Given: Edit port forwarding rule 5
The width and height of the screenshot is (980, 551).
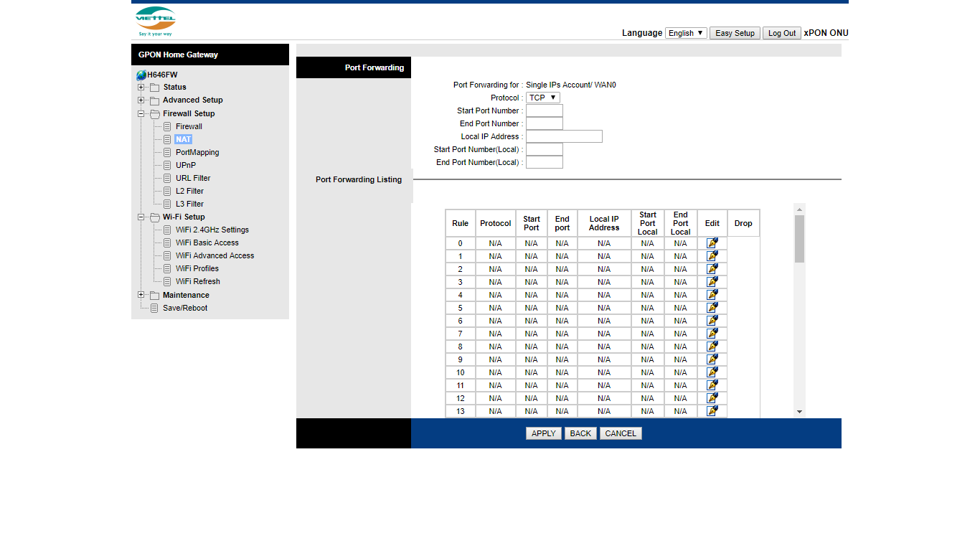Looking at the screenshot, I should tap(712, 308).
